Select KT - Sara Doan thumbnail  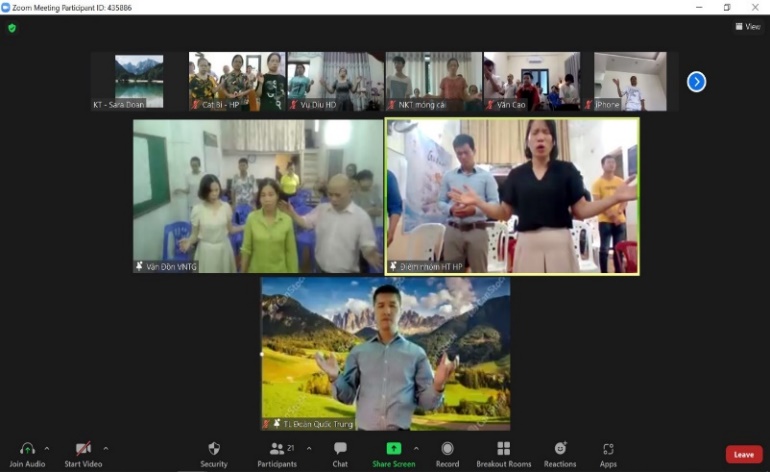tap(139, 82)
